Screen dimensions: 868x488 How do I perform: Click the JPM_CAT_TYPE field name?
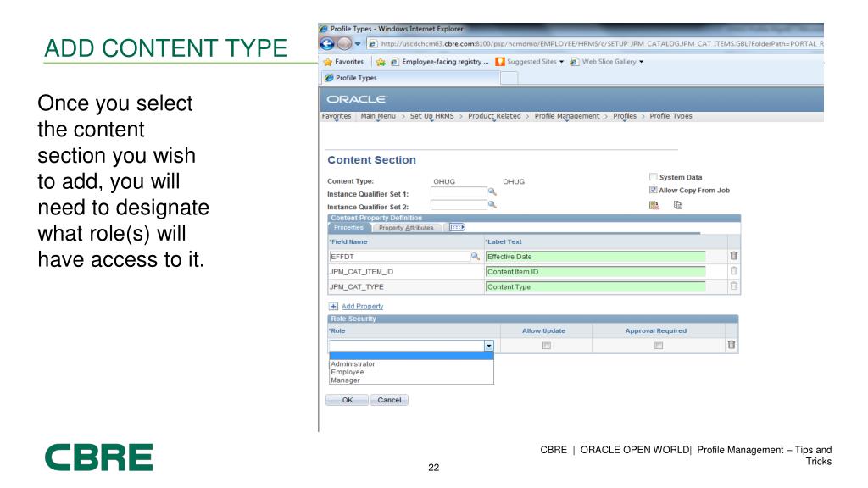click(357, 286)
